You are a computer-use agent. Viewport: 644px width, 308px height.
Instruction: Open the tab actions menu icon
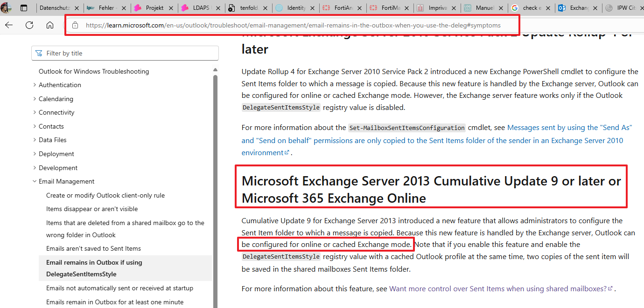point(24,8)
